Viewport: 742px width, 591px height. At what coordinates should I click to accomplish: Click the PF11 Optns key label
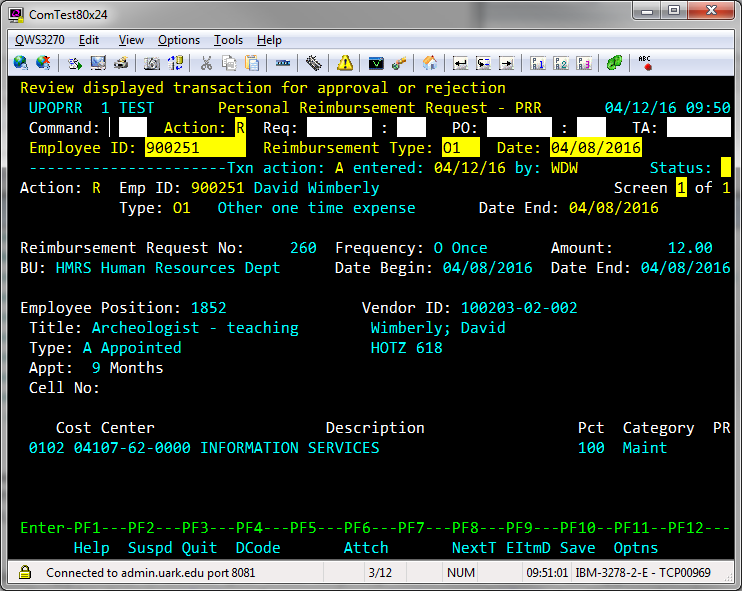[636, 548]
